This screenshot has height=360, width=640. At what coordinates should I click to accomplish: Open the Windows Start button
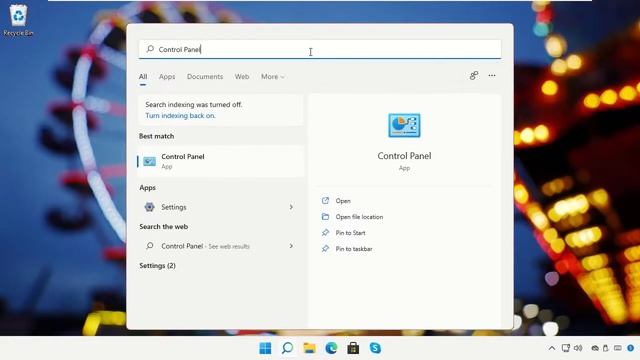[265, 348]
